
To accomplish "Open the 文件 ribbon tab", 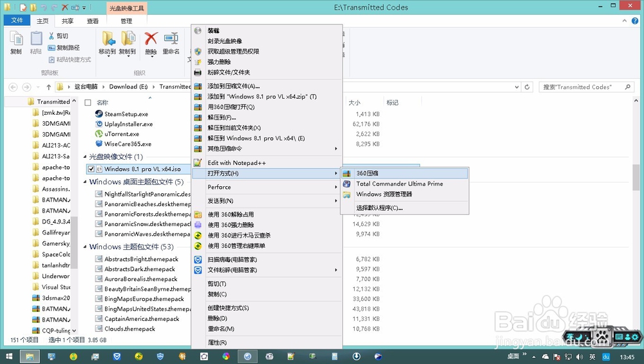I will [x=17, y=20].
